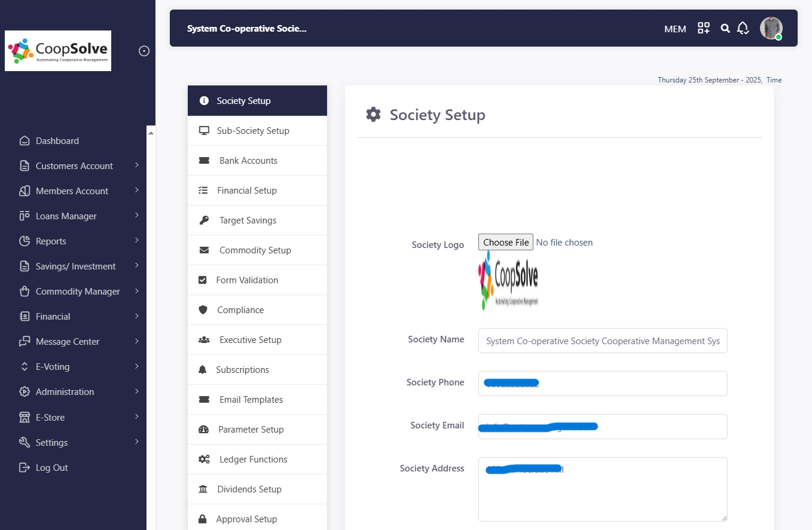Click the grid-plus quick add icon
The image size is (812, 530).
pyautogui.click(x=704, y=28)
